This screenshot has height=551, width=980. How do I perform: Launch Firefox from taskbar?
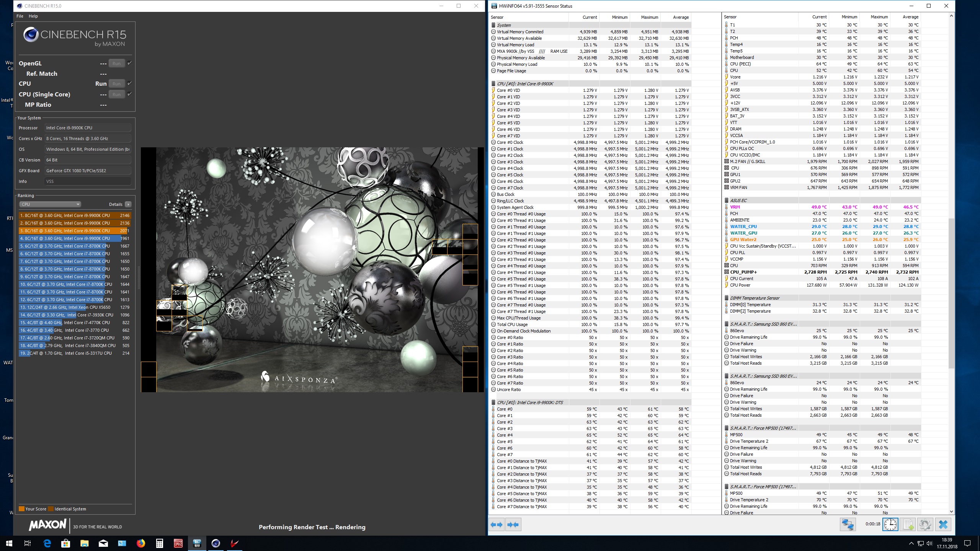141,543
